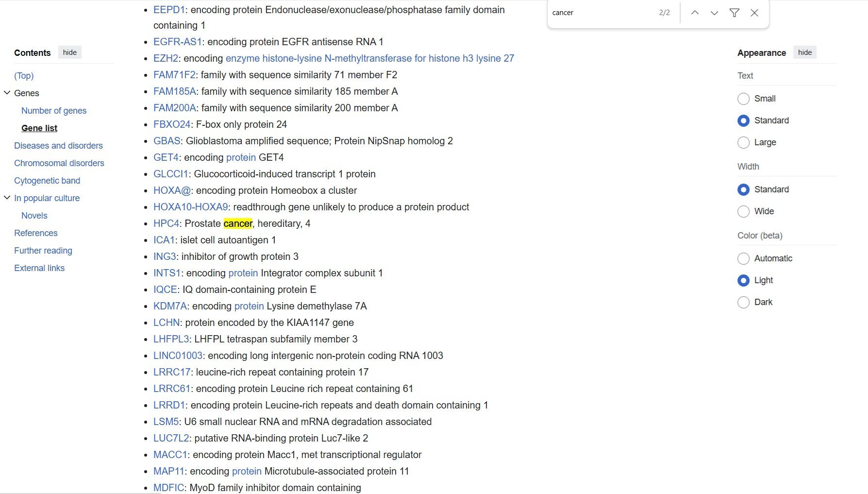The width and height of the screenshot is (868, 494).
Task: Open find filter options funnel icon
Action: coord(734,13)
